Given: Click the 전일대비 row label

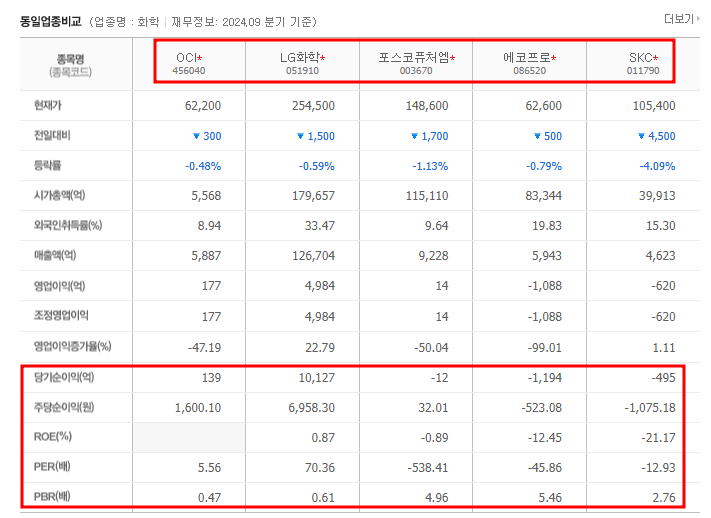Looking at the screenshot, I should (52, 135).
